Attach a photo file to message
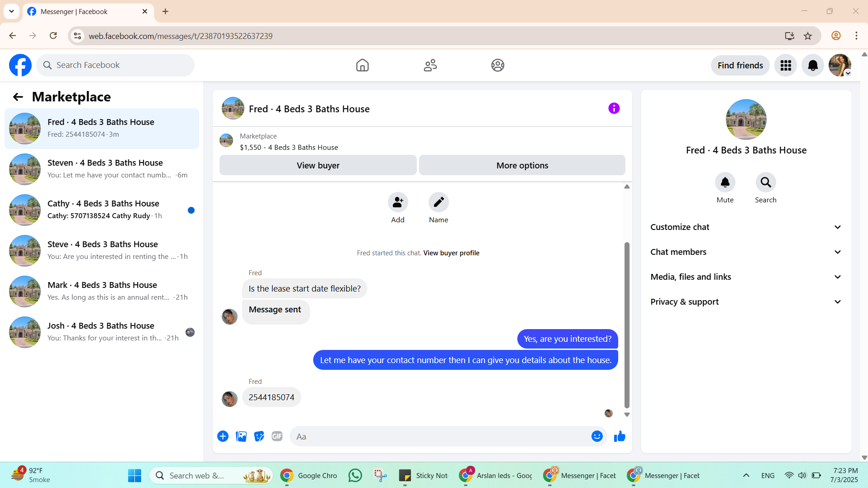The image size is (868, 488). (x=241, y=436)
